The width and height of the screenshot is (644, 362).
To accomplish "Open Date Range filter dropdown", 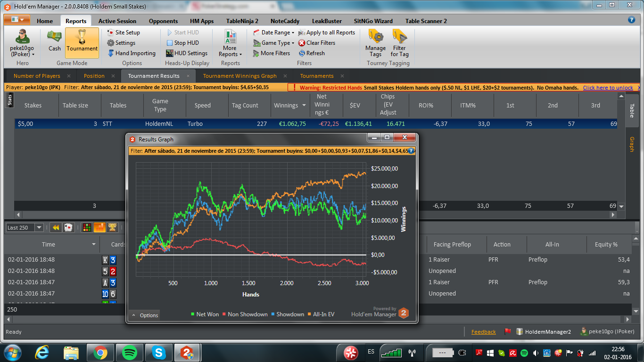I will pyautogui.click(x=273, y=33).
